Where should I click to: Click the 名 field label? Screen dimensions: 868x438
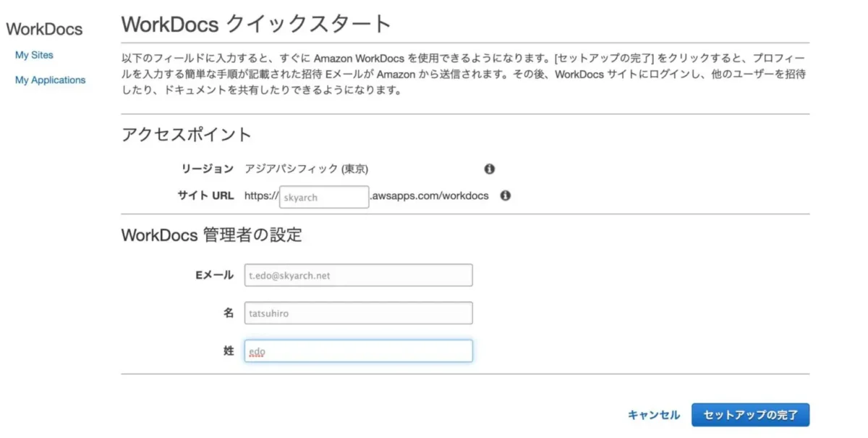point(228,313)
